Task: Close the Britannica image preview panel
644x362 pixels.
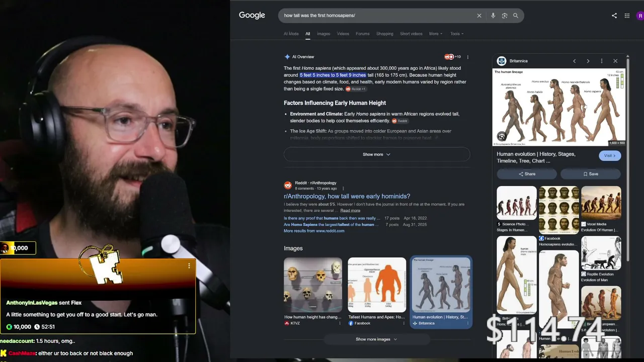Action: [x=615, y=61]
